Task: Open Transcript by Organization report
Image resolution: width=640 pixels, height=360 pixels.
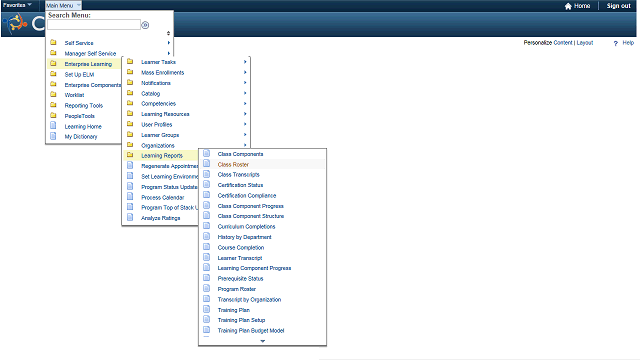Action: 249,299
